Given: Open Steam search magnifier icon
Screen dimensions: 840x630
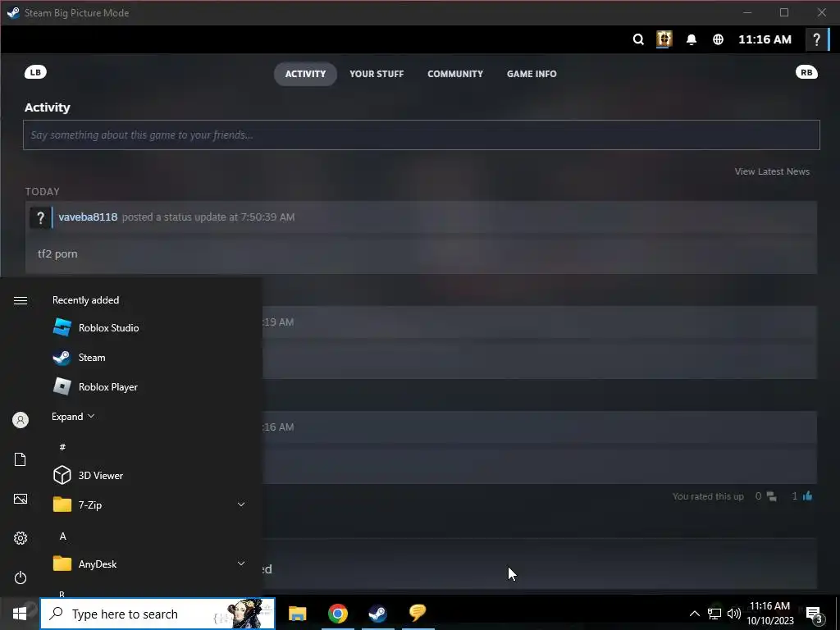Looking at the screenshot, I should coord(638,39).
